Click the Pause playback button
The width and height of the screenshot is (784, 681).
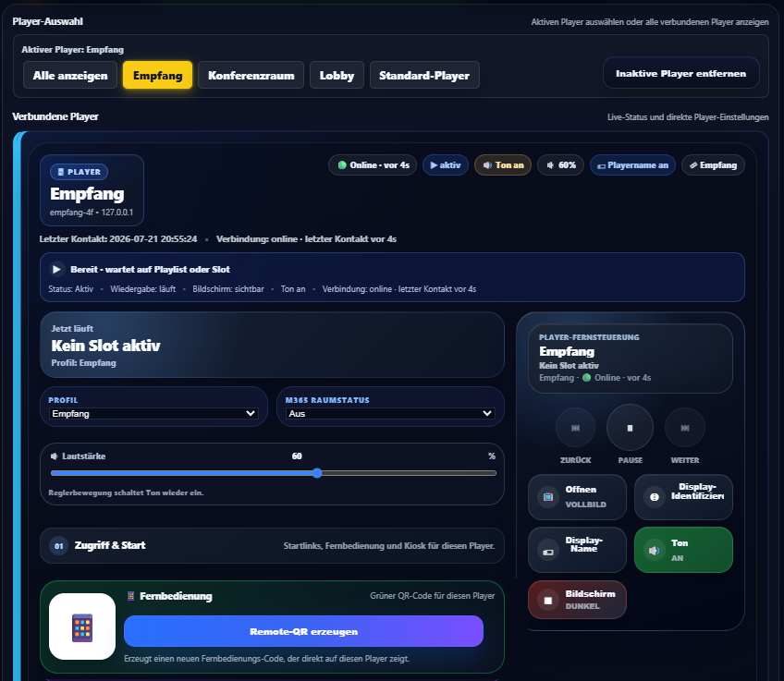630,428
